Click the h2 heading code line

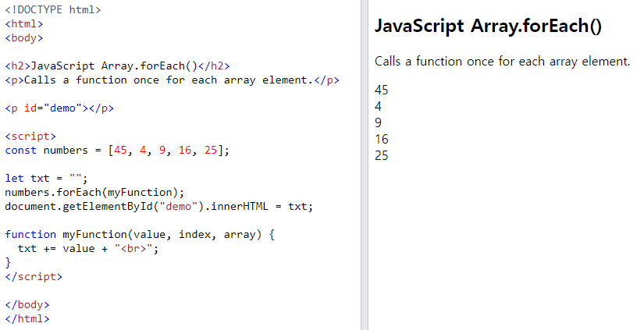pyautogui.click(x=117, y=66)
